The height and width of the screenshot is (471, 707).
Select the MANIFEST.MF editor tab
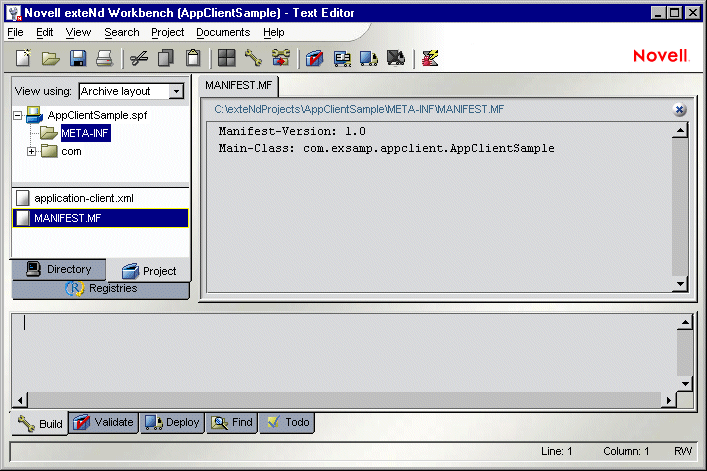click(239, 85)
